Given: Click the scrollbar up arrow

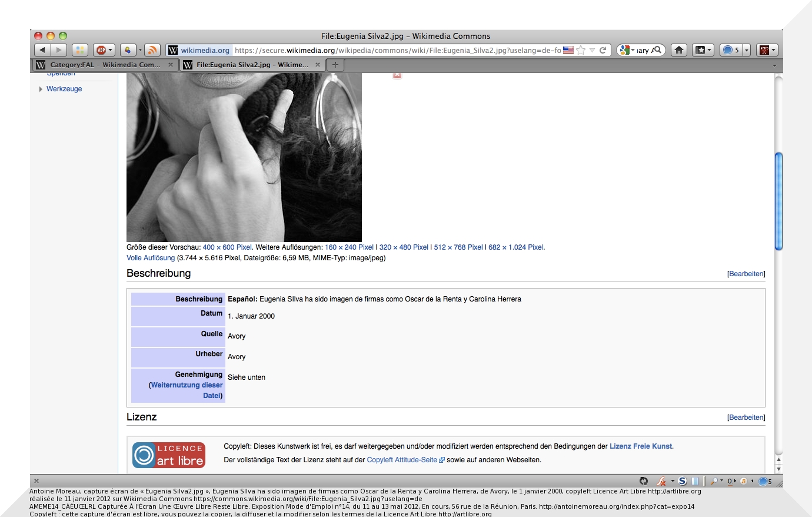Looking at the screenshot, I should pos(779,460).
